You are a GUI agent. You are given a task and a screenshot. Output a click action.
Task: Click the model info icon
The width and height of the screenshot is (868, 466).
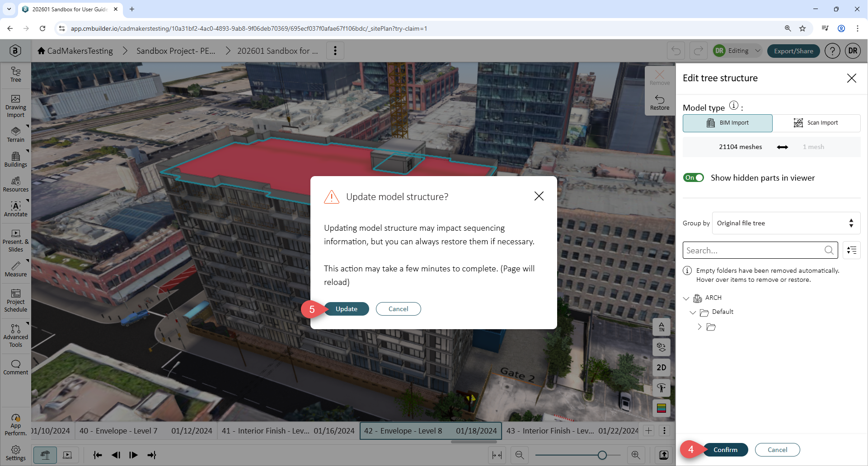tap(734, 106)
